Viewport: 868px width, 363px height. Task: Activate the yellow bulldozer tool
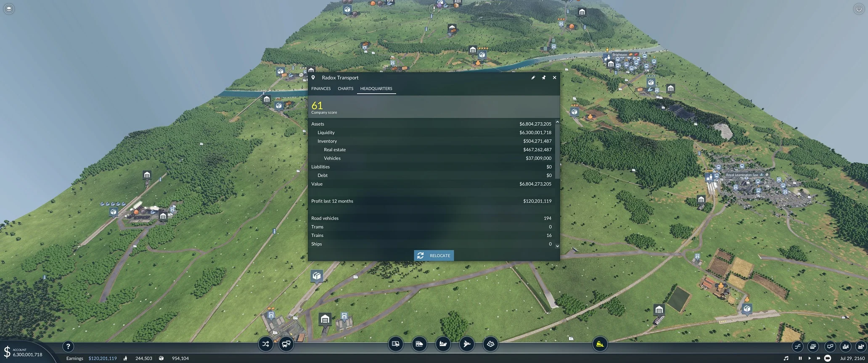pyautogui.click(x=600, y=344)
